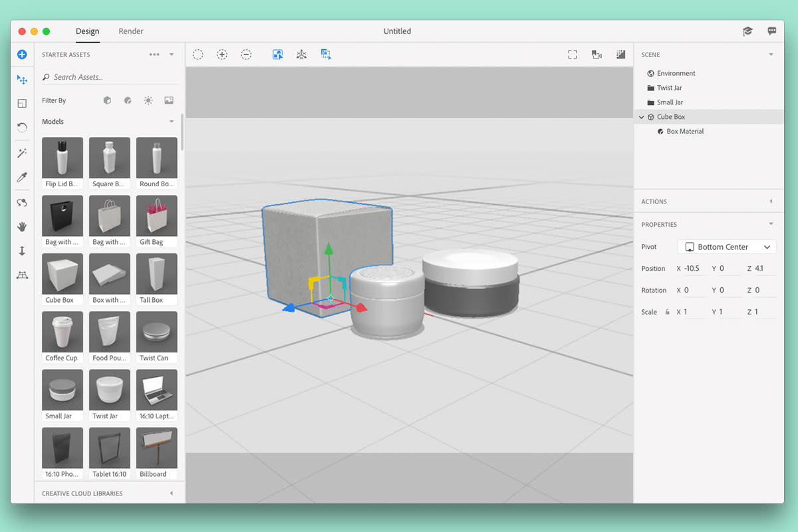Collapse the Starter Assets panel arrow

pyautogui.click(x=172, y=55)
